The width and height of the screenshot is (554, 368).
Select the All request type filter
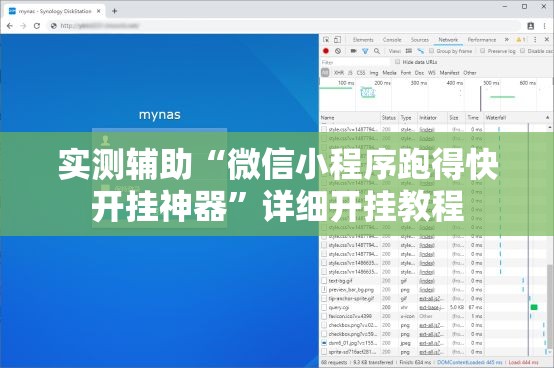point(325,72)
